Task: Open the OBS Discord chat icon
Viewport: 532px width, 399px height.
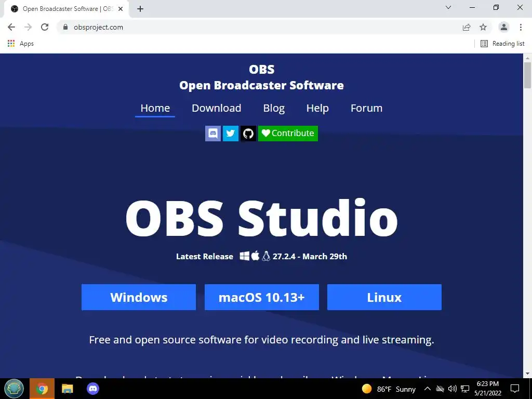Action: coord(212,134)
